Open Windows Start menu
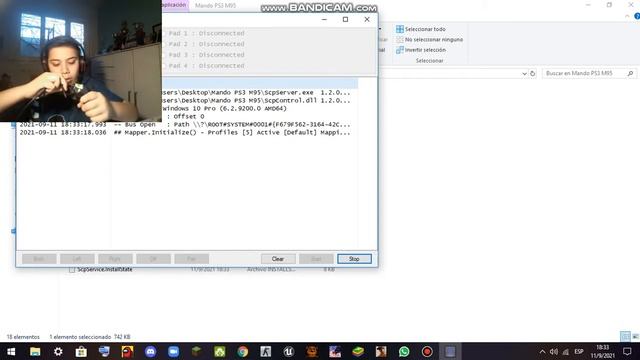640x360 pixels. coord(11,351)
